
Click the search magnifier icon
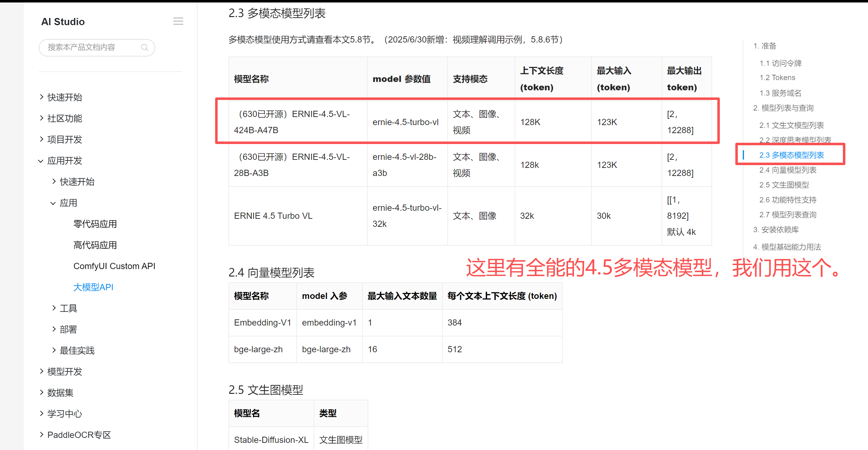click(x=144, y=47)
